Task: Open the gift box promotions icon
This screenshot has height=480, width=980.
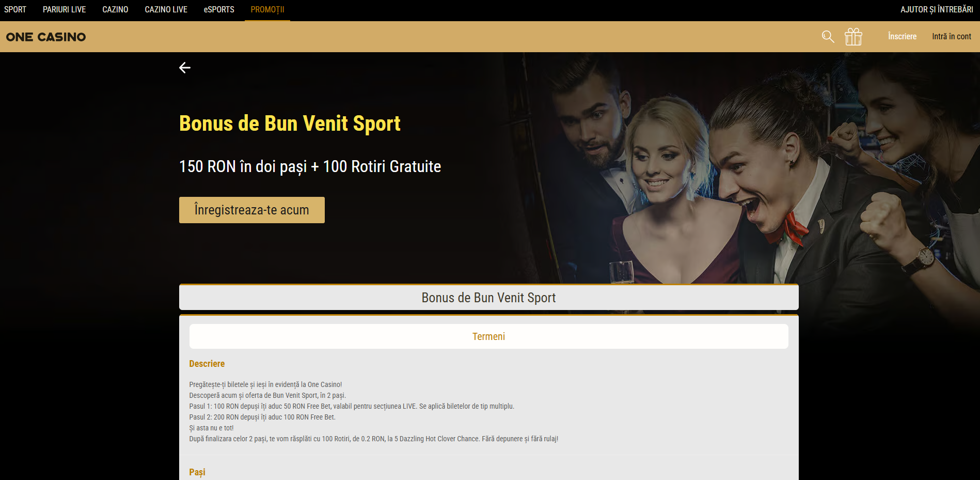Action: [x=853, y=37]
